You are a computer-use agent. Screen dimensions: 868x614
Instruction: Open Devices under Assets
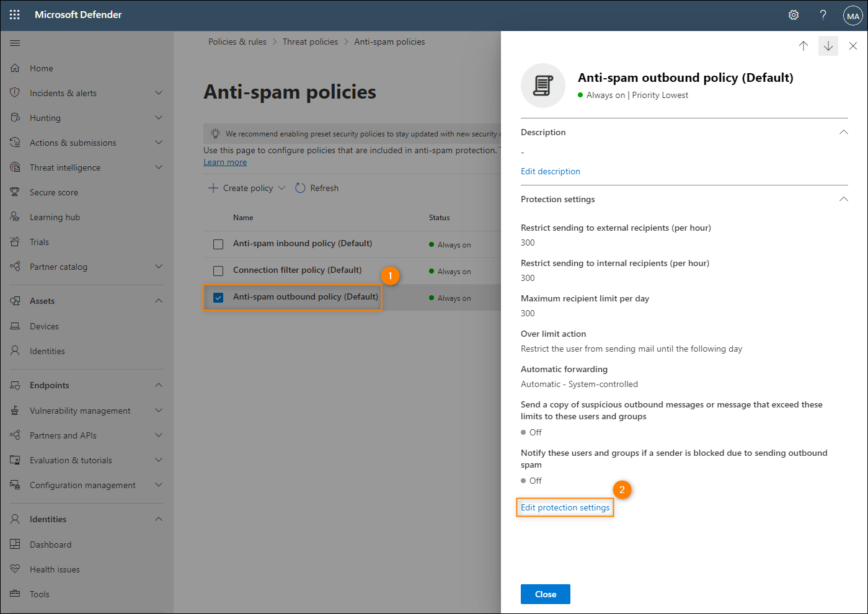[44, 326]
